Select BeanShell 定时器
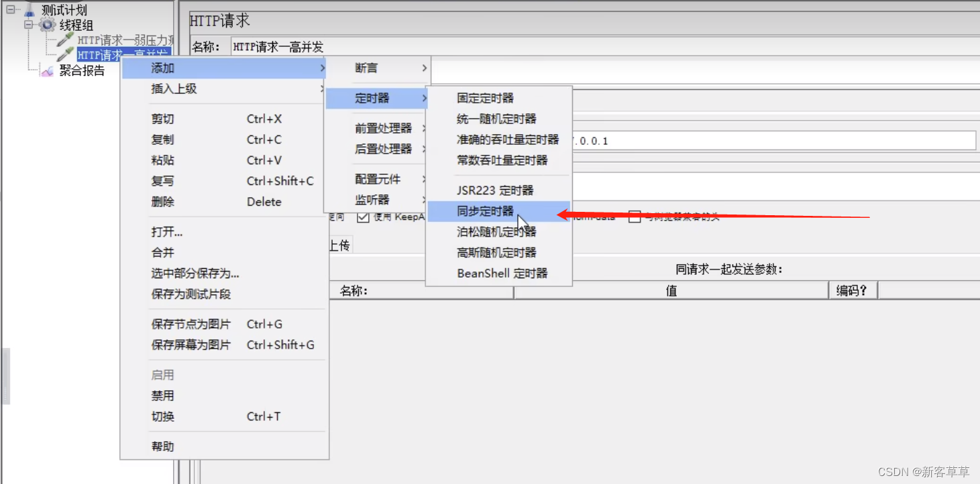This screenshot has width=980, height=484. coord(499,274)
